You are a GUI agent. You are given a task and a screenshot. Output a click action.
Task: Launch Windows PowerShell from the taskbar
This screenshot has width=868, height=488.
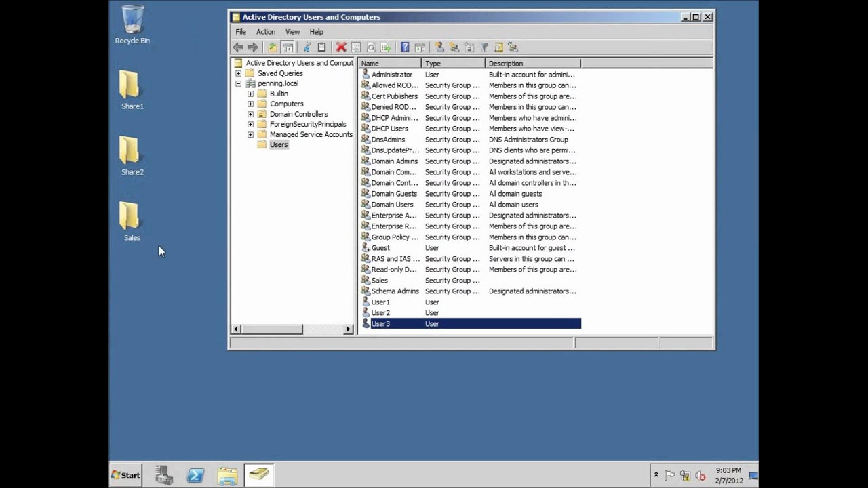[195, 475]
